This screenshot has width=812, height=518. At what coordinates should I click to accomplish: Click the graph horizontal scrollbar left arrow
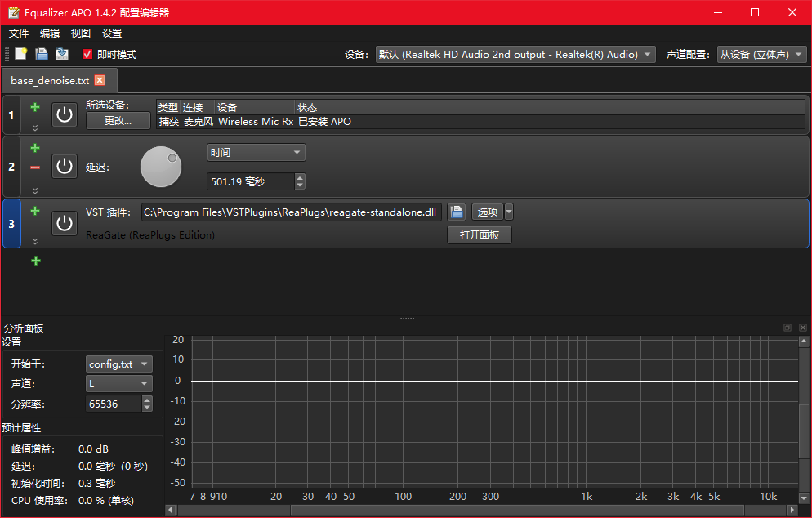[x=171, y=510]
